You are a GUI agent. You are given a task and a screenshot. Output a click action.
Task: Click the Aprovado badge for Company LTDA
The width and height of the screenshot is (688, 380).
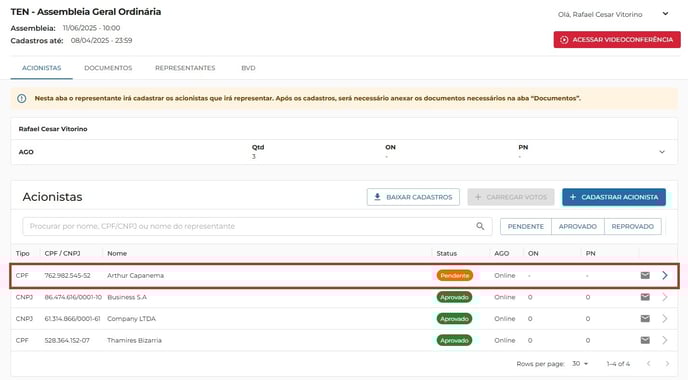click(454, 319)
